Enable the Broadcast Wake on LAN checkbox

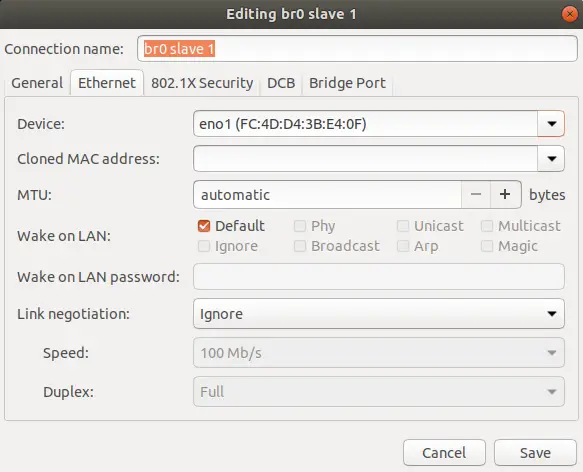(300, 246)
